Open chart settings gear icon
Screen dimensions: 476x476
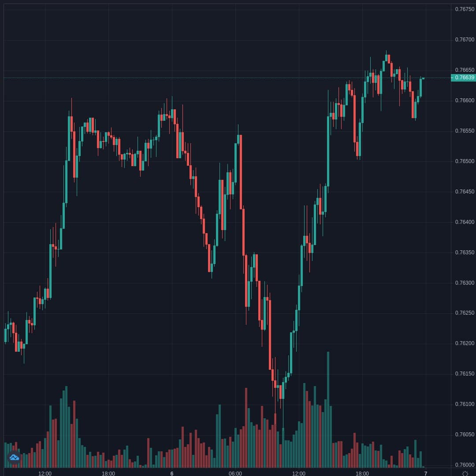click(465, 473)
